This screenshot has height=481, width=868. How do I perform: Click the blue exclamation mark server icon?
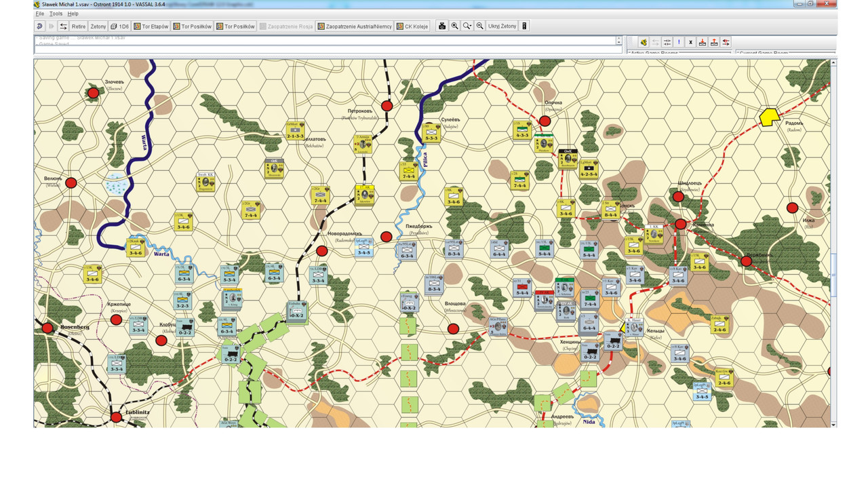[x=679, y=42]
